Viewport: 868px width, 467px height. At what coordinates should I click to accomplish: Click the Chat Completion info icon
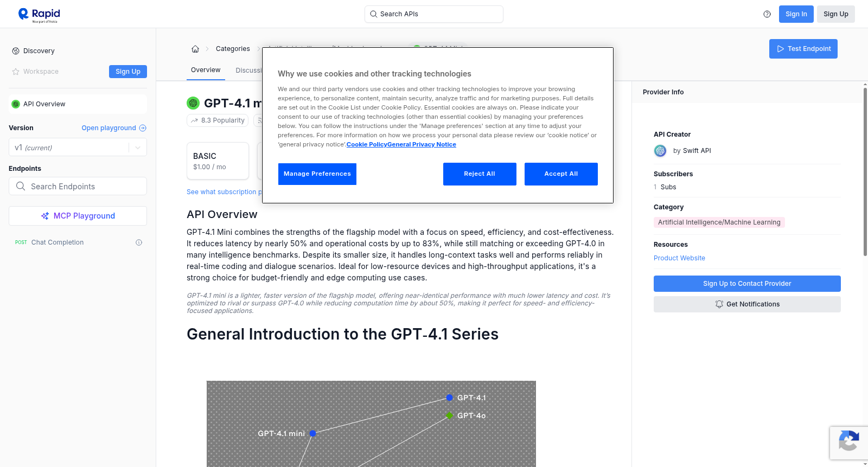pos(139,242)
